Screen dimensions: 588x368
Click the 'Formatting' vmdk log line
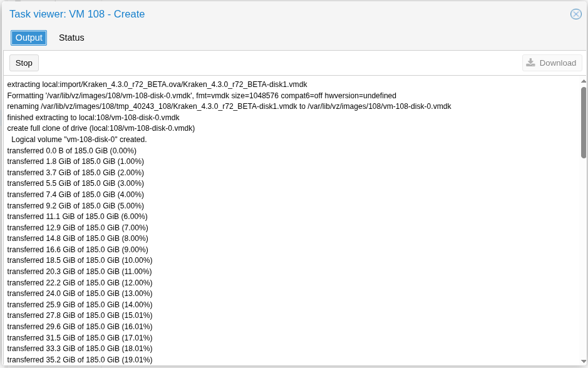pos(202,96)
